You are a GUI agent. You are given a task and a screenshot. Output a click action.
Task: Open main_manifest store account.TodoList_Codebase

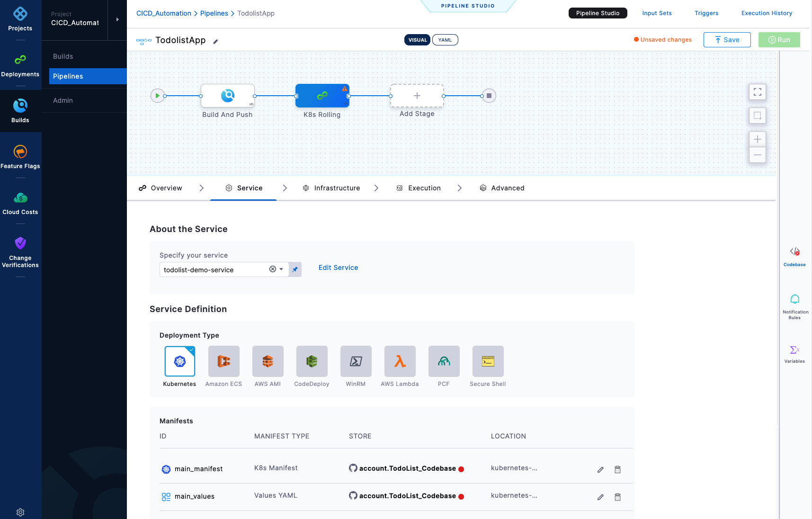[407, 468]
